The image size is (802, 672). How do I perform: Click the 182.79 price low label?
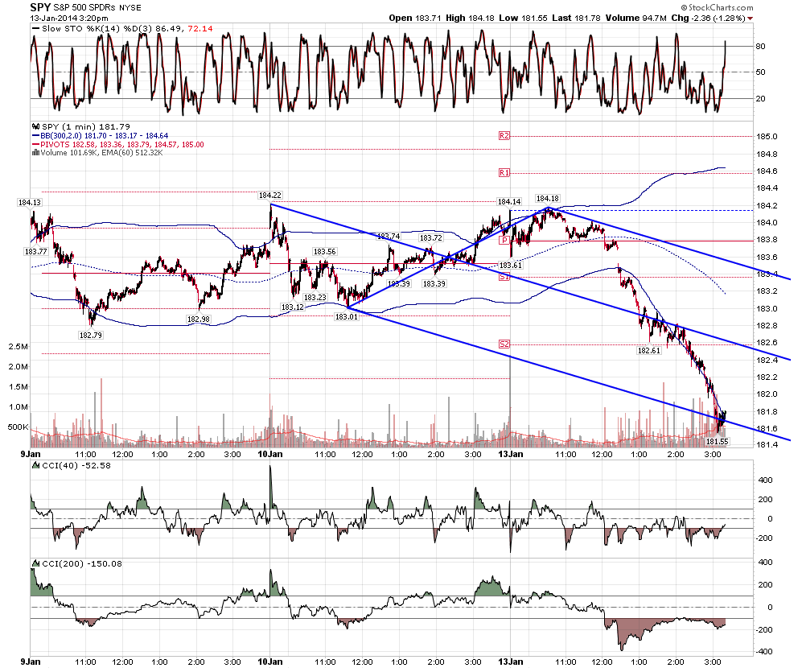pyautogui.click(x=91, y=336)
